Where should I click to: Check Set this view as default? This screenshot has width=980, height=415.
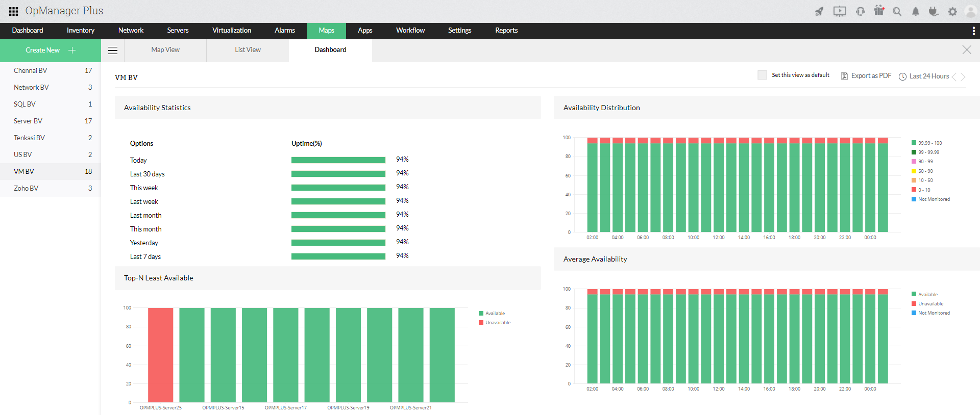762,75
